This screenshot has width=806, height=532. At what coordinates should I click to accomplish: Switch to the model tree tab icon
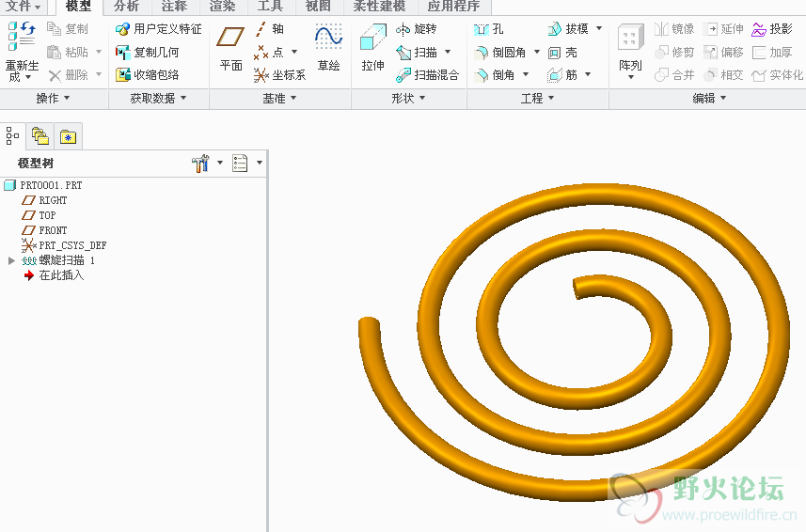click(x=12, y=136)
